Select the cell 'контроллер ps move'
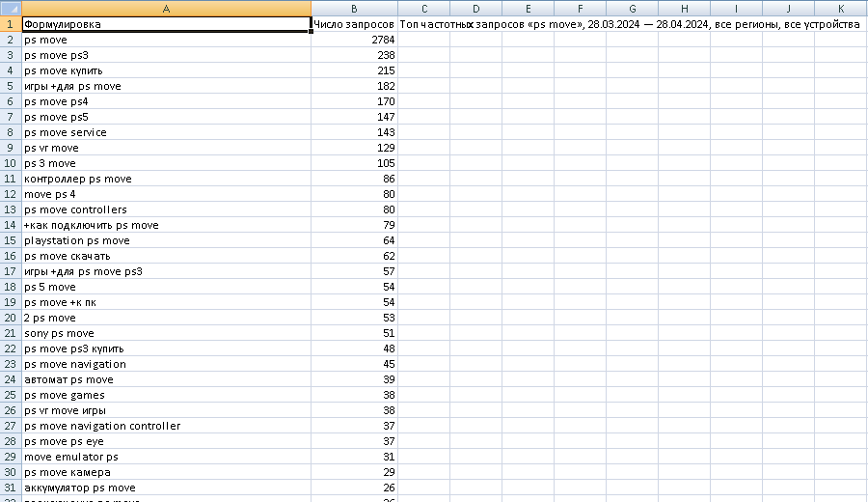 (166, 179)
